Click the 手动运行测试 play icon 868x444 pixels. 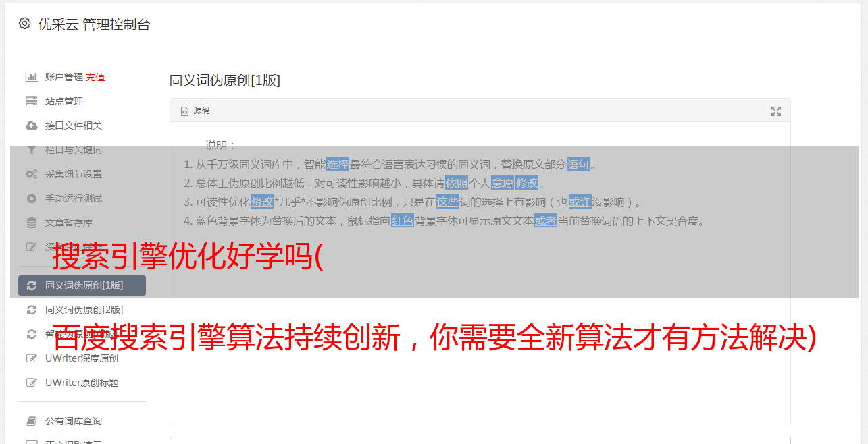tap(31, 198)
